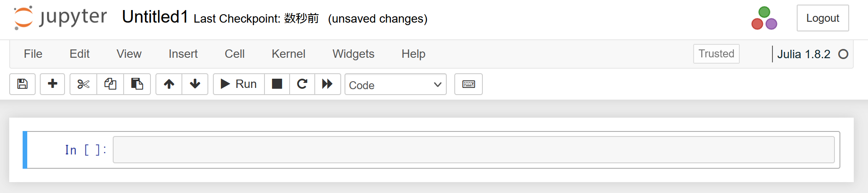
Task: Open the Kernel menu
Action: click(x=288, y=54)
